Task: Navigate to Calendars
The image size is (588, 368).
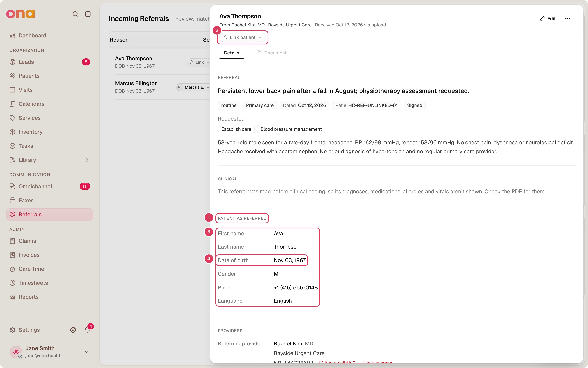Action: click(50, 104)
